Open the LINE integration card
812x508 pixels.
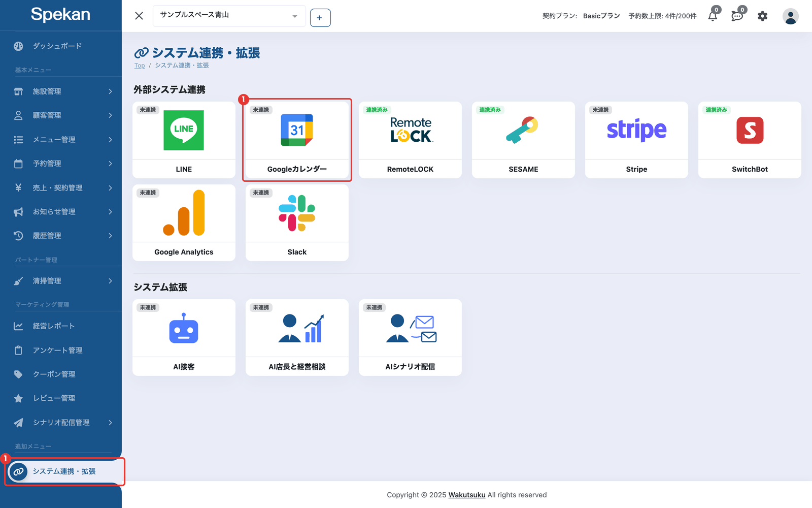pyautogui.click(x=184, y=140)
